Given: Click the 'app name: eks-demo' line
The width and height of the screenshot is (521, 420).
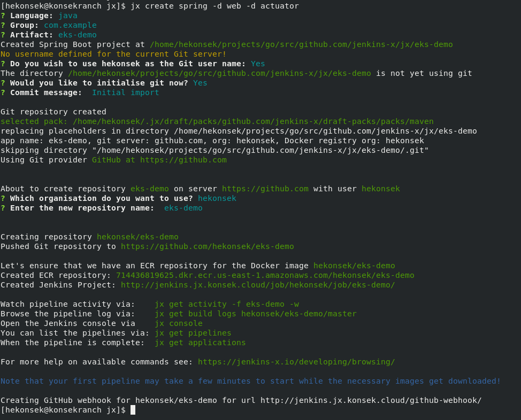Looking at the screenshot, I should point(212,141).
